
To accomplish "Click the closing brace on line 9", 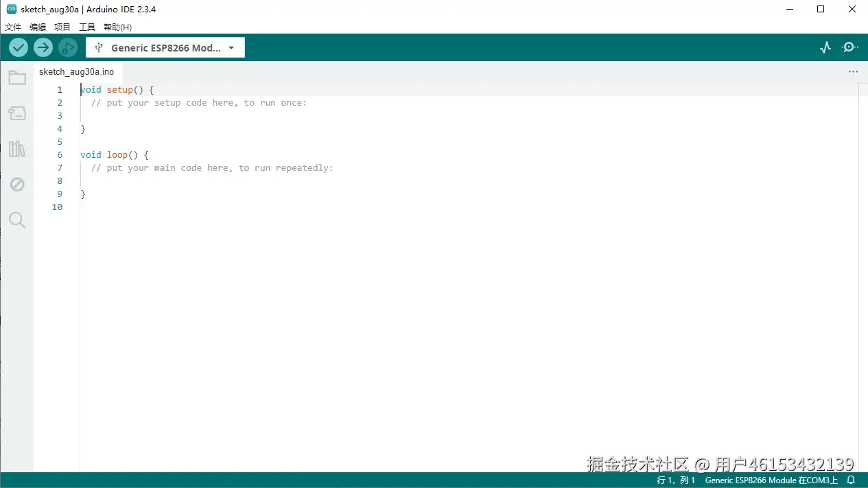I will click(x=83, y=194).
